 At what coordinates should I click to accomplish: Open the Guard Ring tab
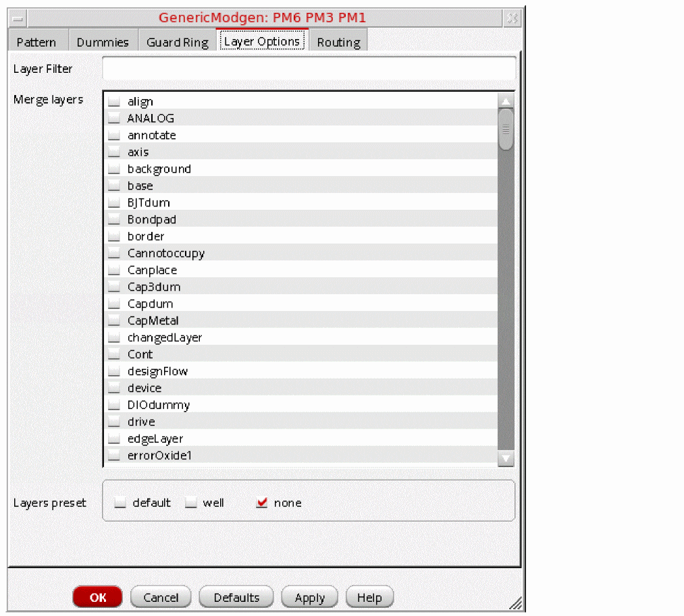pyautogui.click(x=177, y=43)
